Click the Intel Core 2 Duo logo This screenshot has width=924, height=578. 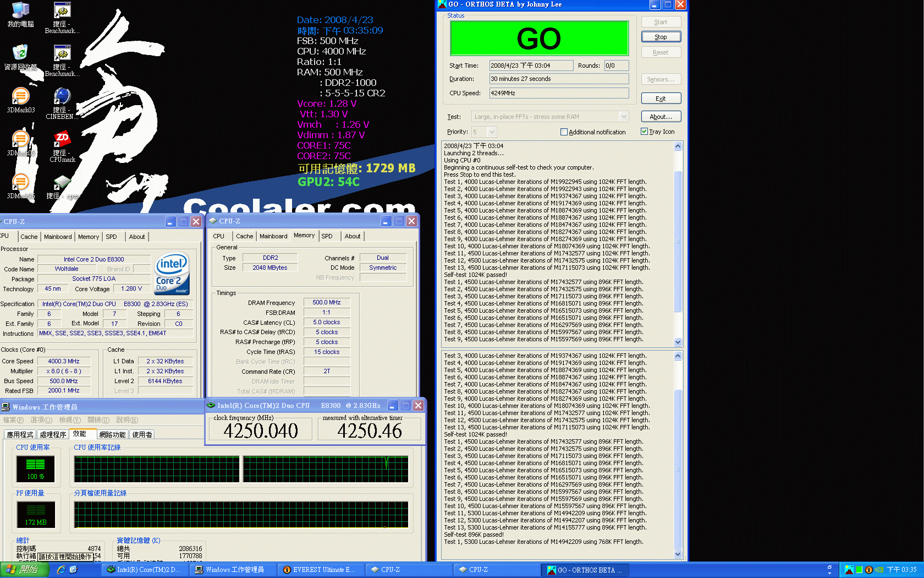[172, 273]
